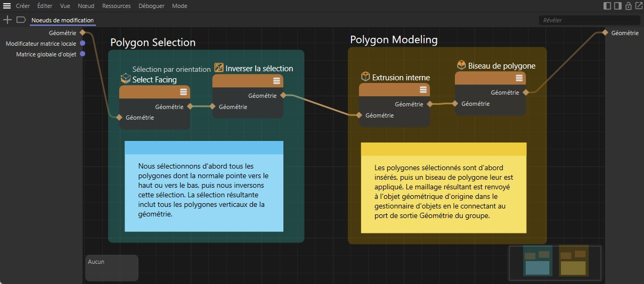Open the Déboguer menu
Viewport: 644px width, 284px height.
pyautogui.click(x=151, y=6)
